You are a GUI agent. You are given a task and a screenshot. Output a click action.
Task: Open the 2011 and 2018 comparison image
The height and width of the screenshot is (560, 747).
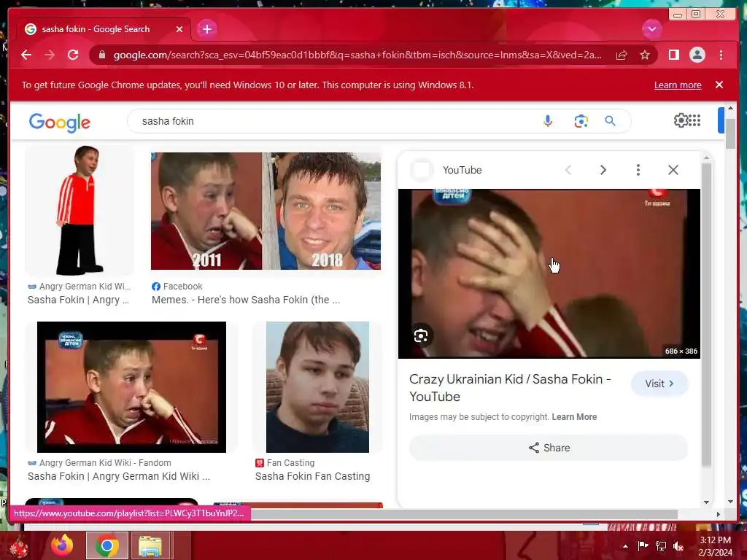pyautogui.click(x=266, y=211)
